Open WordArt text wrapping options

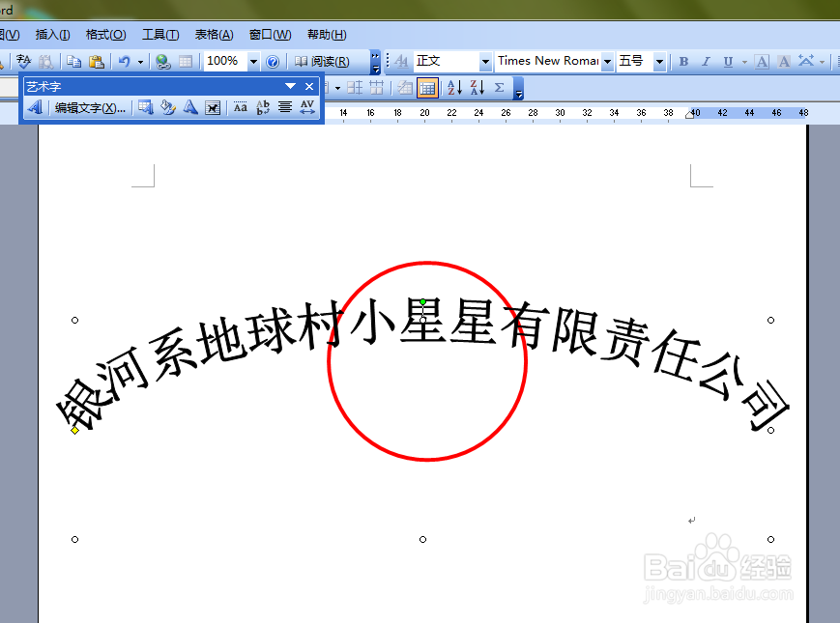pyautogui.click(x=213, y=107)
